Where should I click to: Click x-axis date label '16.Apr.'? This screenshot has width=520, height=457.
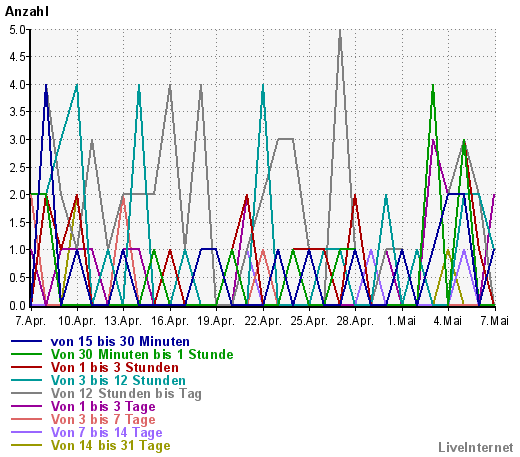(170, 321)
